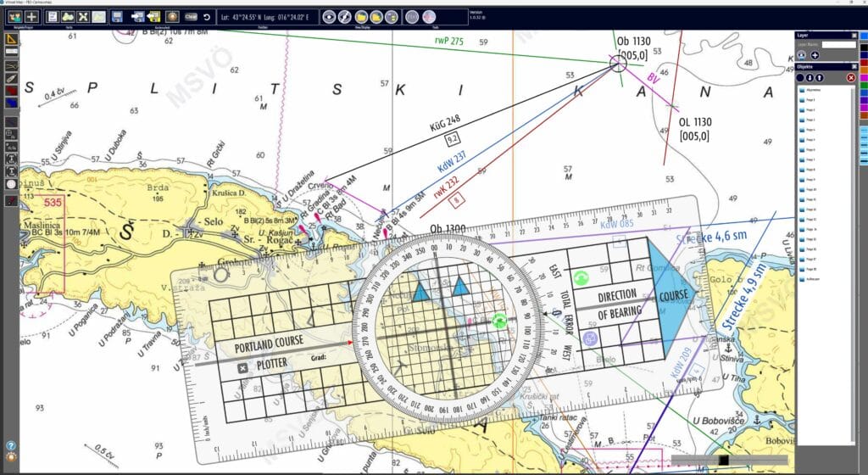
Task: Toggle layer visibility eye in Layer panel
Action: (x=801, y=55)
